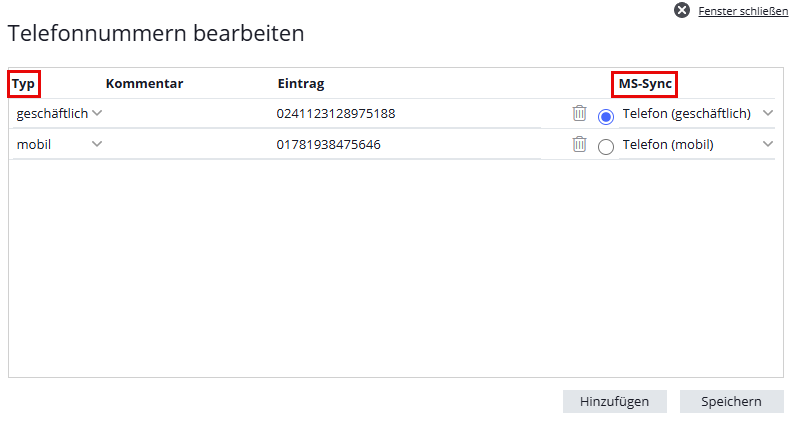This screenshot has height=447, width=793.
Task: Select the radio button for Telefon (mobil)
Action: [x=605, y=147]
